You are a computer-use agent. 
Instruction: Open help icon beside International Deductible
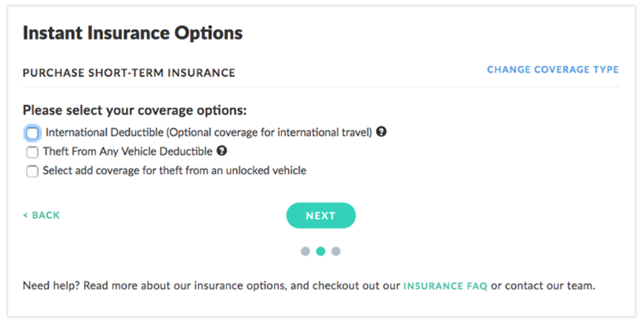pyautogui.click(x=382, y=132)
